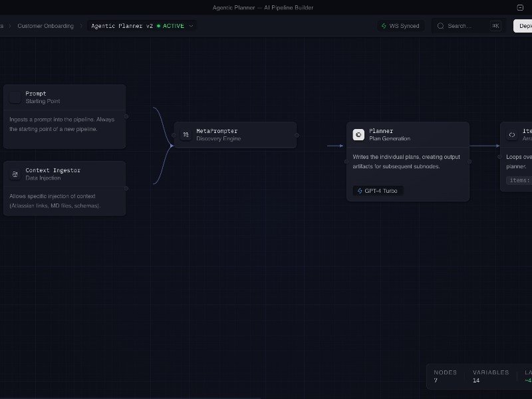Click the Prompt node's icon box
Viewport: 532px width, 399px height.
click(x=15, y=98)
